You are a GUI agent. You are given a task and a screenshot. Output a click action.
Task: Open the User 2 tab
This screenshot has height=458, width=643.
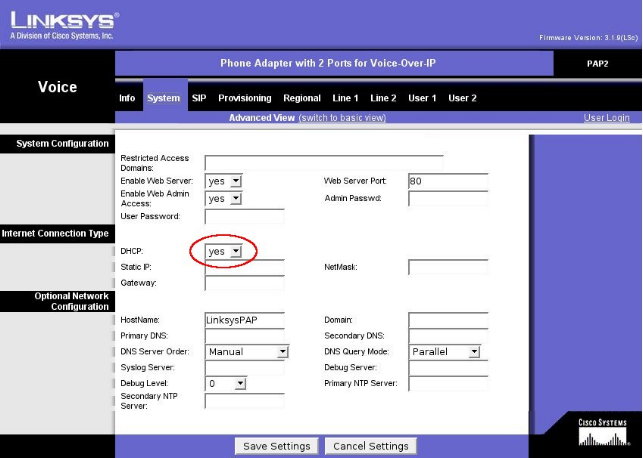point(462,98)
